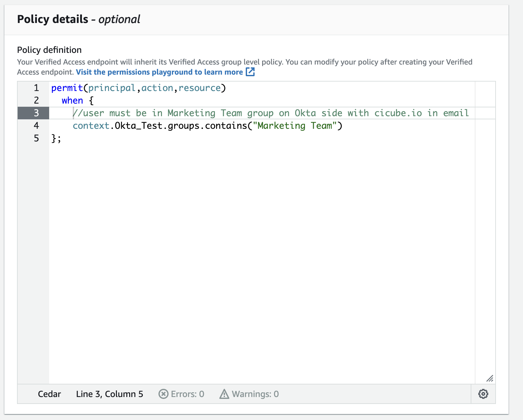Open the editor settings gear icon
This screenshot has width=523, height=420.
click(483, 394)
